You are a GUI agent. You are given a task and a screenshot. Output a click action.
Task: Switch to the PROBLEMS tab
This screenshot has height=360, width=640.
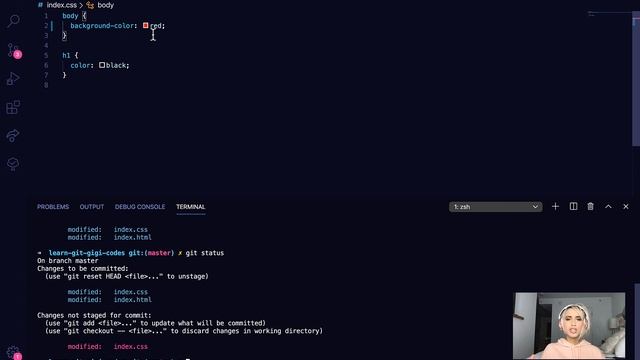[53, 207]
